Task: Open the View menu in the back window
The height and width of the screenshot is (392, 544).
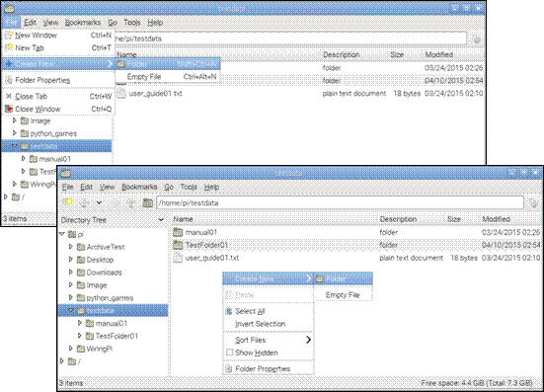Action: (x=50, y=23)
